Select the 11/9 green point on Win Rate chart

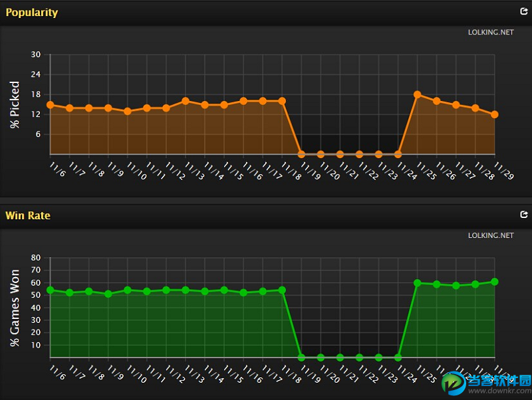108,294
